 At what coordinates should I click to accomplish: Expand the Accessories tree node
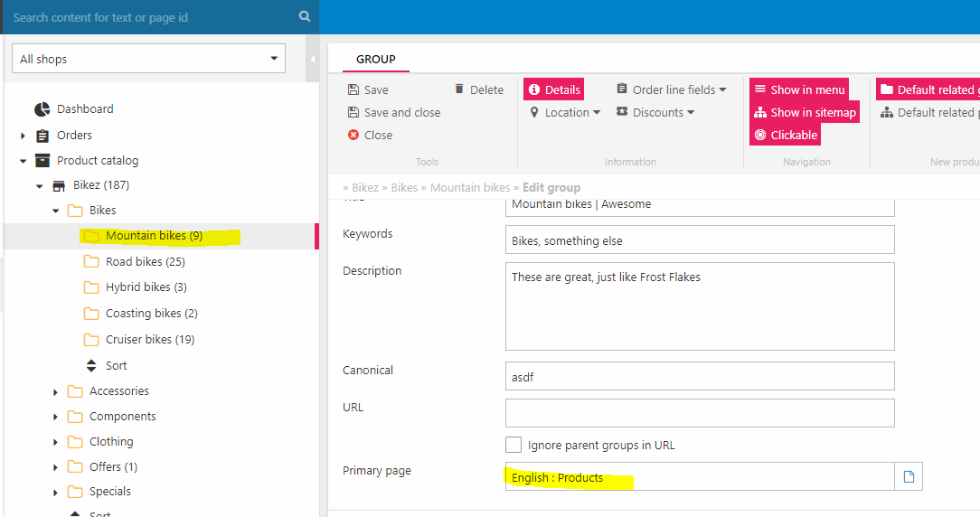click(55, 392)
